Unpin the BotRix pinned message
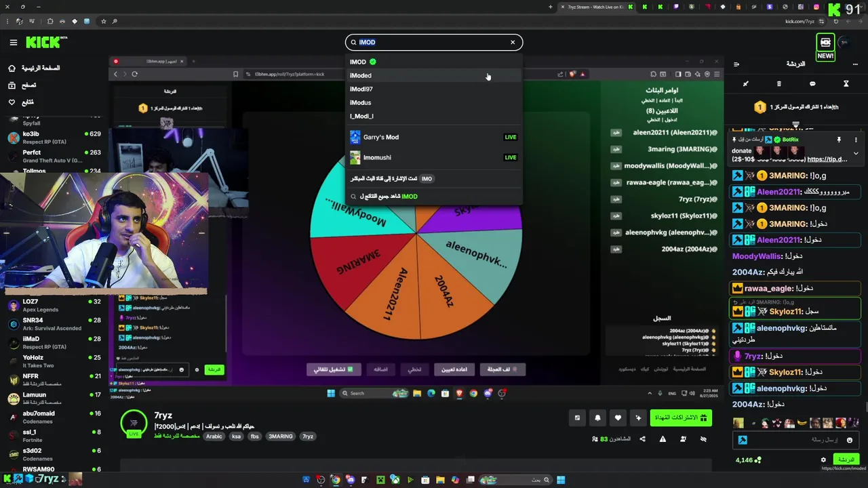 839,140
